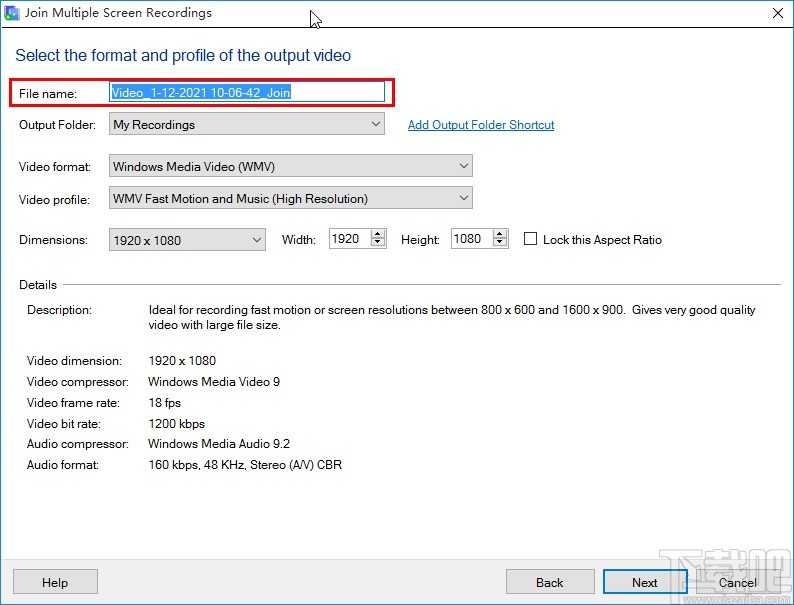Click the Next button
Image resolution: width=794 pixels, height=605 pixels.
pyautogui.click(x=645, y=582)
